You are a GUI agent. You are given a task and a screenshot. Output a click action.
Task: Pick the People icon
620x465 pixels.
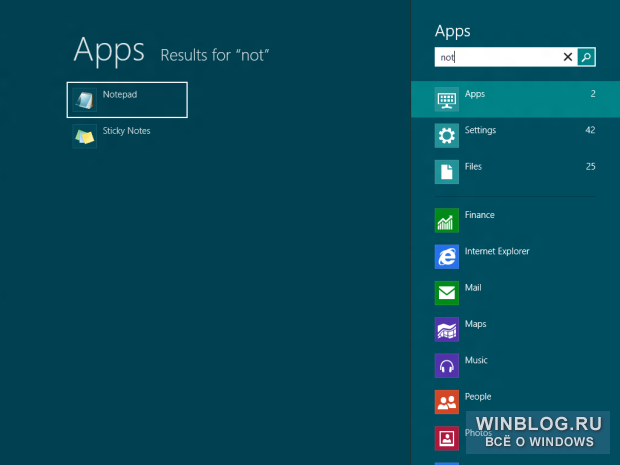(x=447, y=402)
